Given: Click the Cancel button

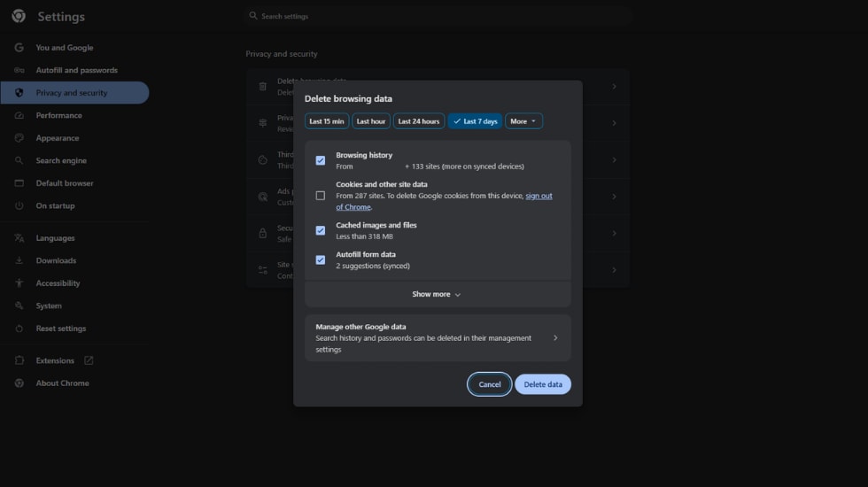Looking at the screenshot, I should click(489, 384).
